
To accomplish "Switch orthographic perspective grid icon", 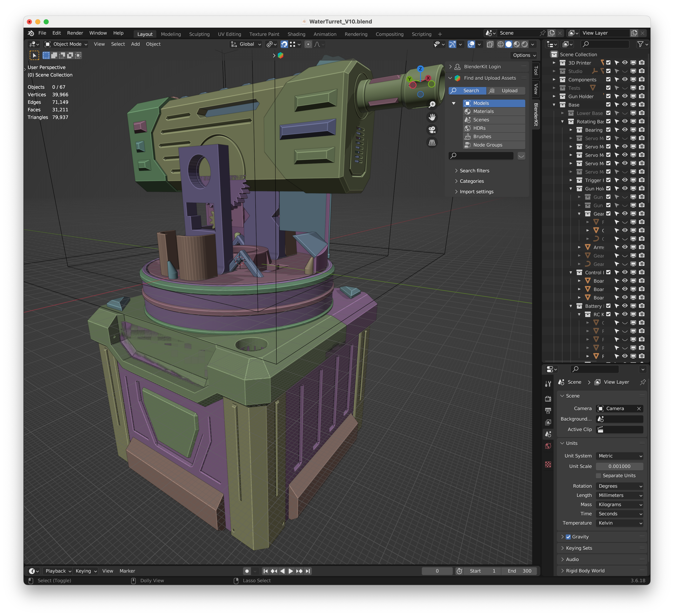I will 432,143.
